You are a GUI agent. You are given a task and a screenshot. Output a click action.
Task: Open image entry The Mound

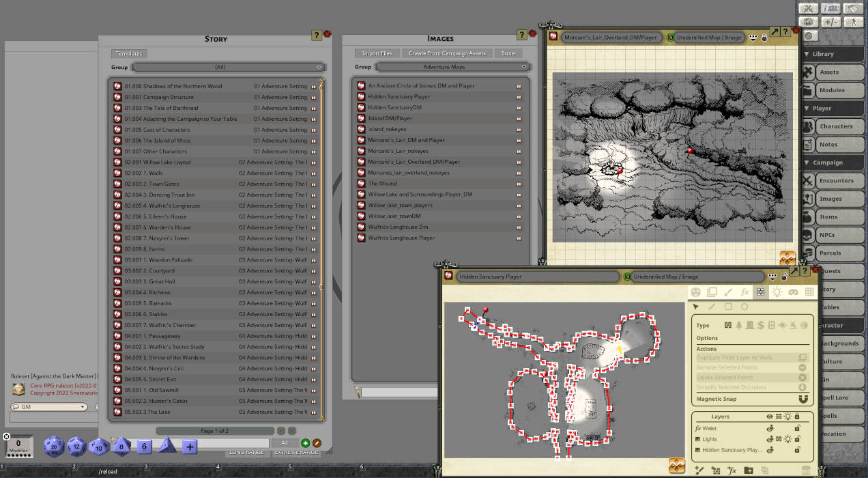441,184
